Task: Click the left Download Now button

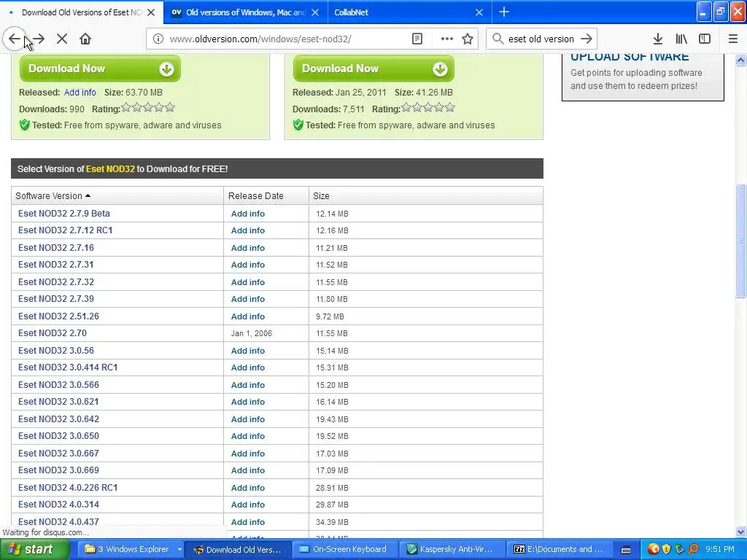Action: coord(100,69)
